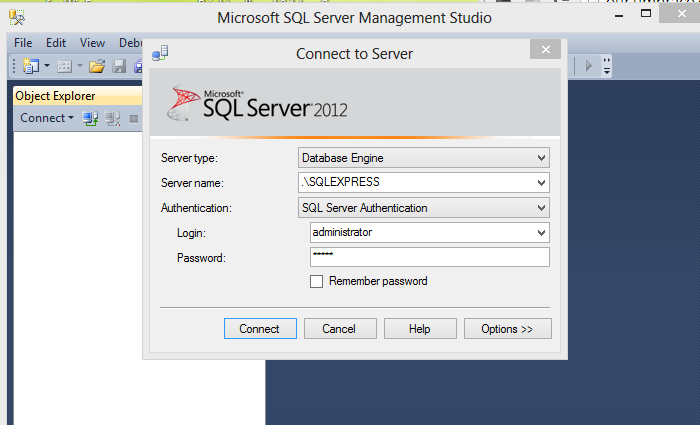This screenshot has height=425, width=700.
Task: Click the toolbar drag grip handle
Action: tap(14, 66)
